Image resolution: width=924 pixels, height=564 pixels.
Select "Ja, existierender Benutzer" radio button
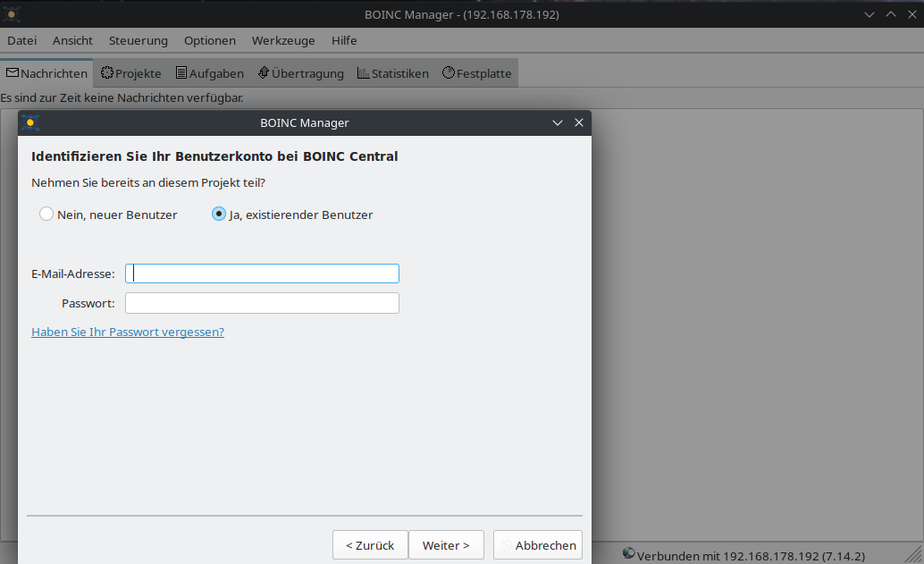click(x=219, y=215)
